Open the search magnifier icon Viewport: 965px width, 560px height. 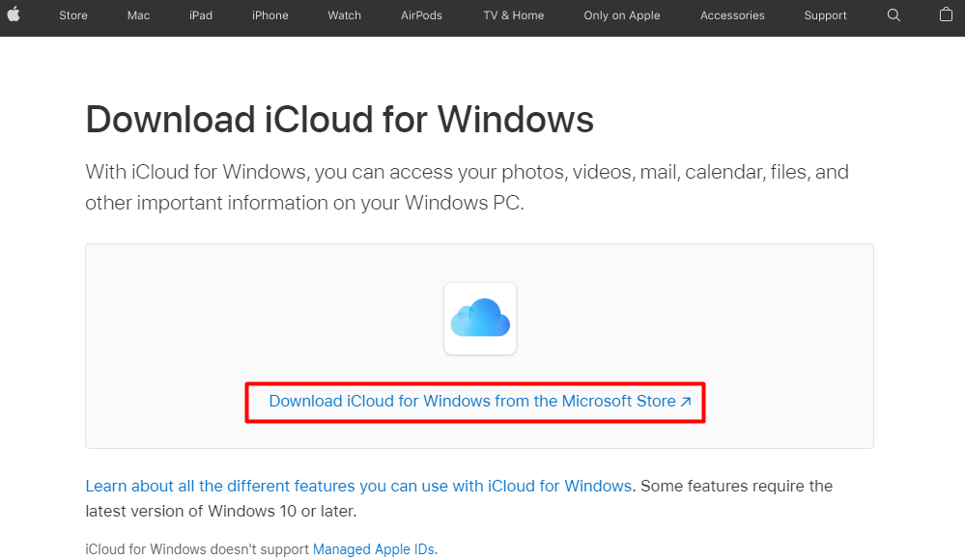click(894, 15)
